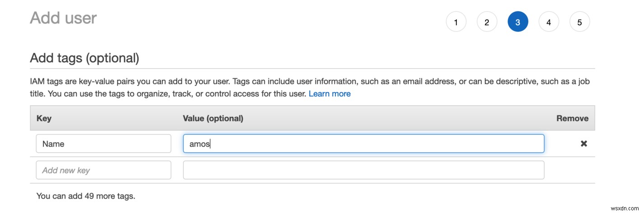The height and width of the screenshot is (213, 644).
Task: Click the Remove column header
Action: click(572, 118)
